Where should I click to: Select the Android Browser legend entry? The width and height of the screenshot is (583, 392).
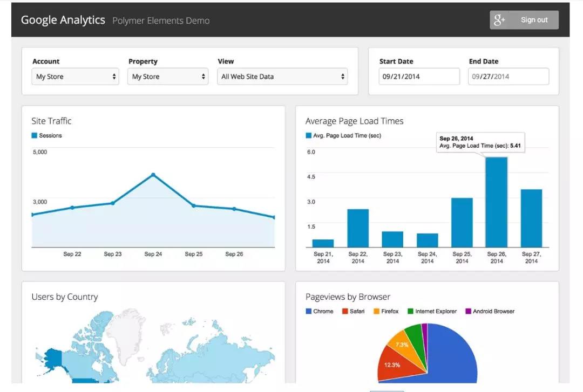coord(490,312)
